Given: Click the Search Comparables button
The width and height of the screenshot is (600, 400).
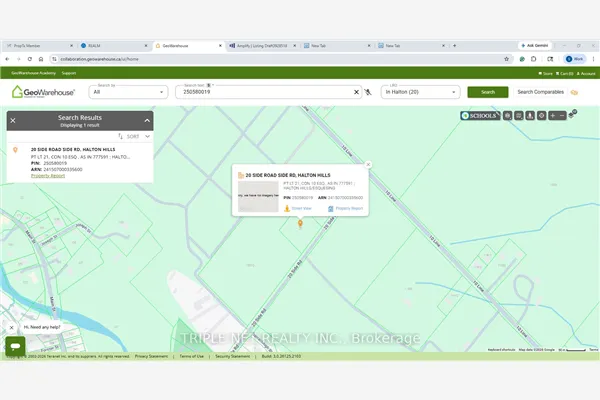Looking at the screenshot, I should point(540,92).
